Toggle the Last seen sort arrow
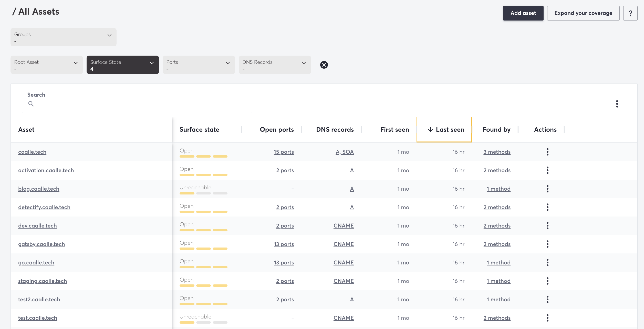The height and width of the screenshot is (329, 644). click(x=430, y=129)
